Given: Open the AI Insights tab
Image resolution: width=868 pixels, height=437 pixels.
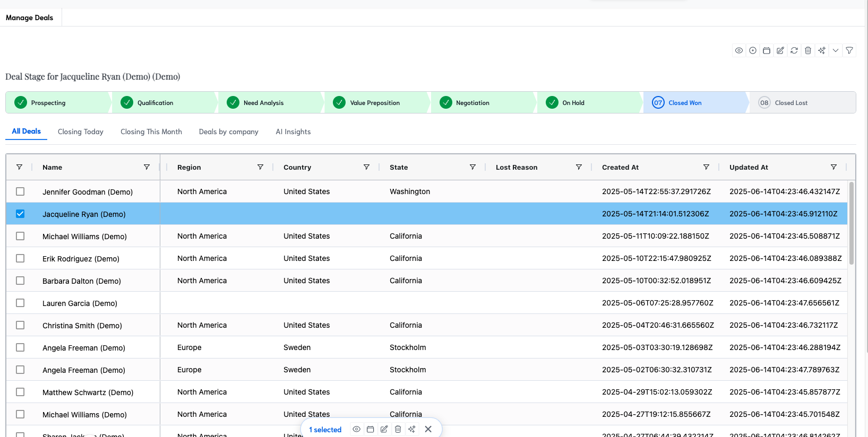Looking at the screenshot, I should coord(293,132).
